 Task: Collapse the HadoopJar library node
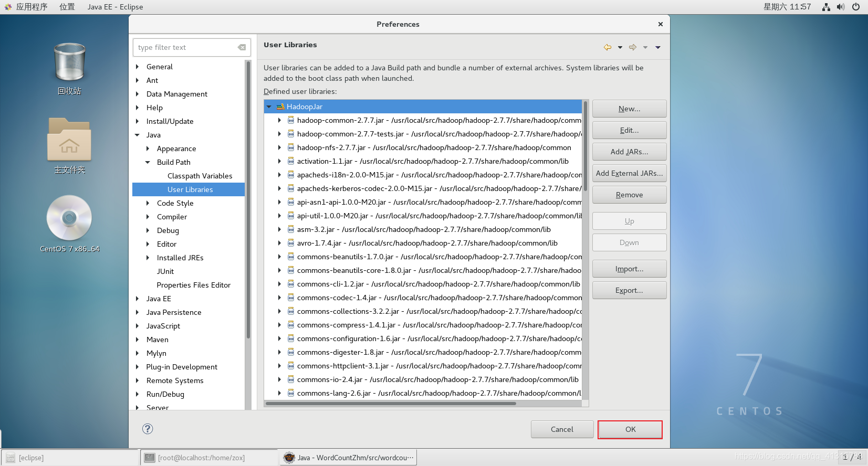click(269, 107)
